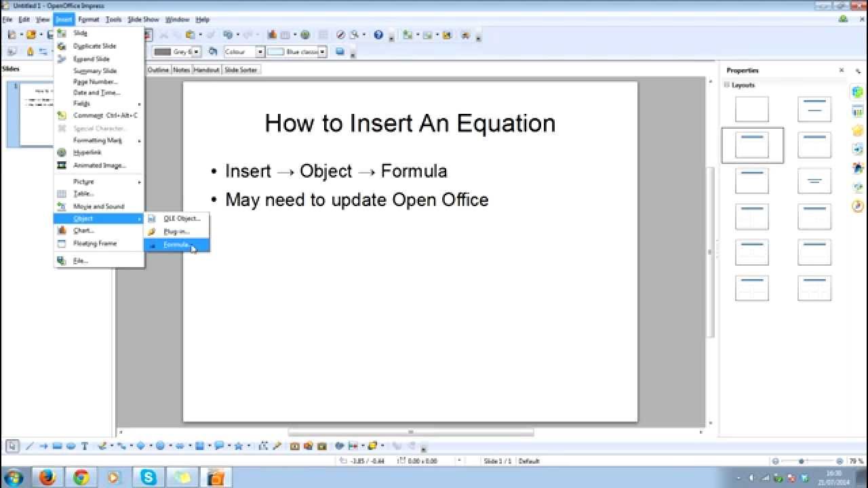
Task: Open the Navigator compass sidebar icon
Action: [x=857, y=205]
